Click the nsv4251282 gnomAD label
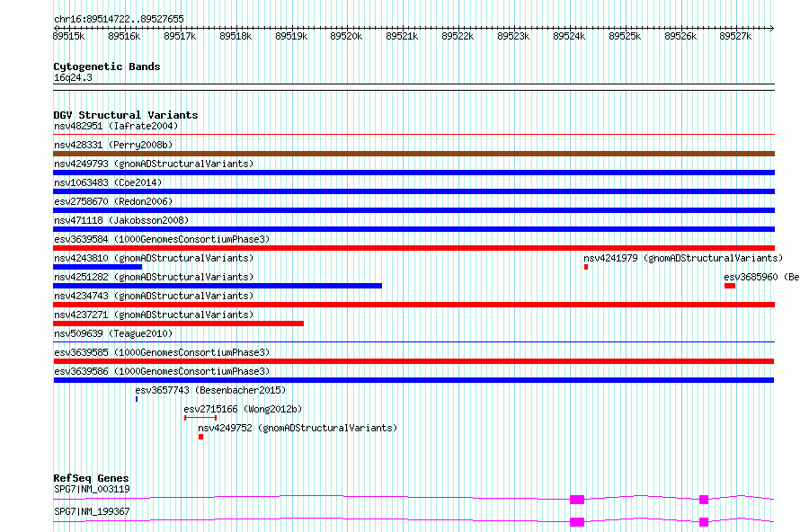This screenshot has width=800, height=532. pos(154,277)
